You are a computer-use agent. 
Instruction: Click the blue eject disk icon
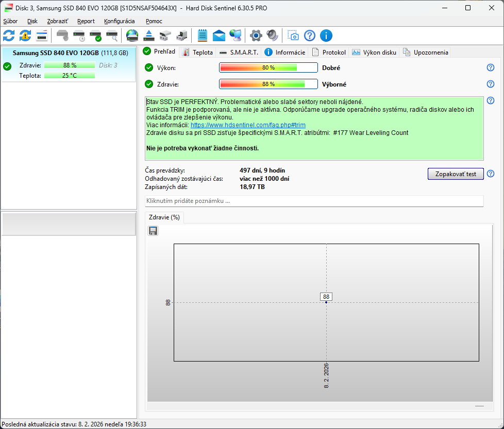[149, 36]
